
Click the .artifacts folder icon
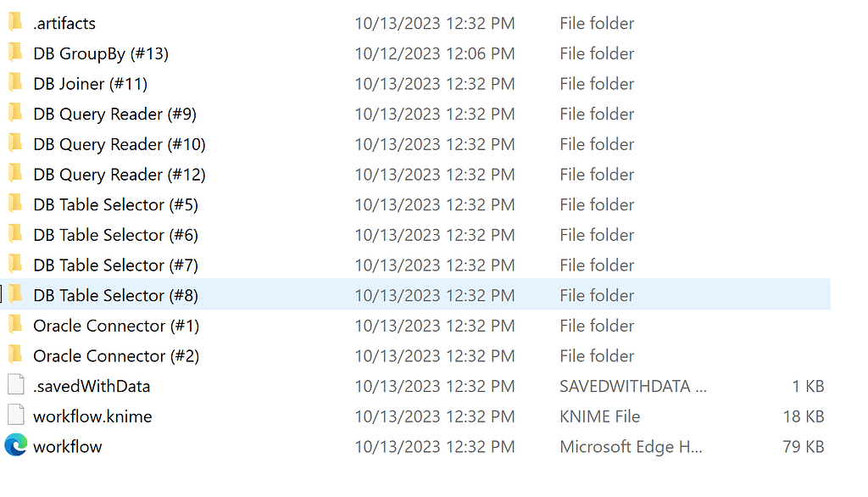(15, 23)
